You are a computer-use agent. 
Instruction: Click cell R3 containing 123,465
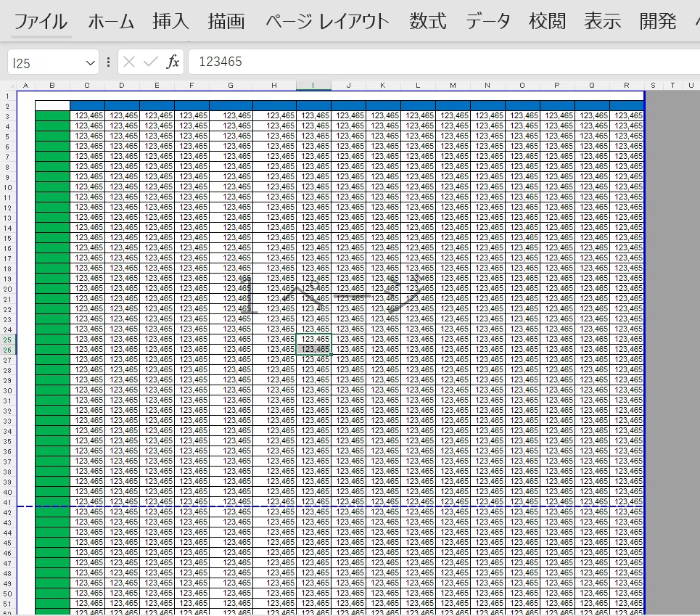627,115
